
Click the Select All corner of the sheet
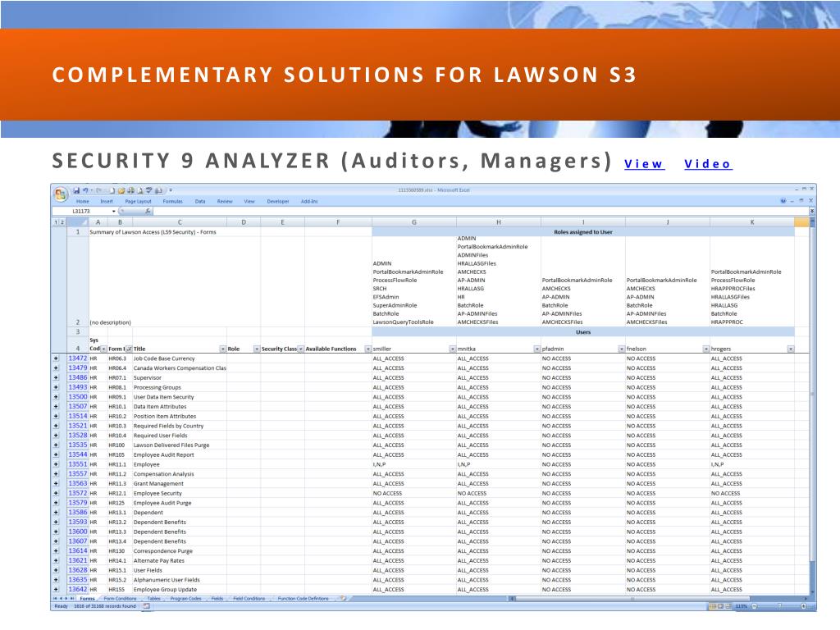tap(78, 221)
